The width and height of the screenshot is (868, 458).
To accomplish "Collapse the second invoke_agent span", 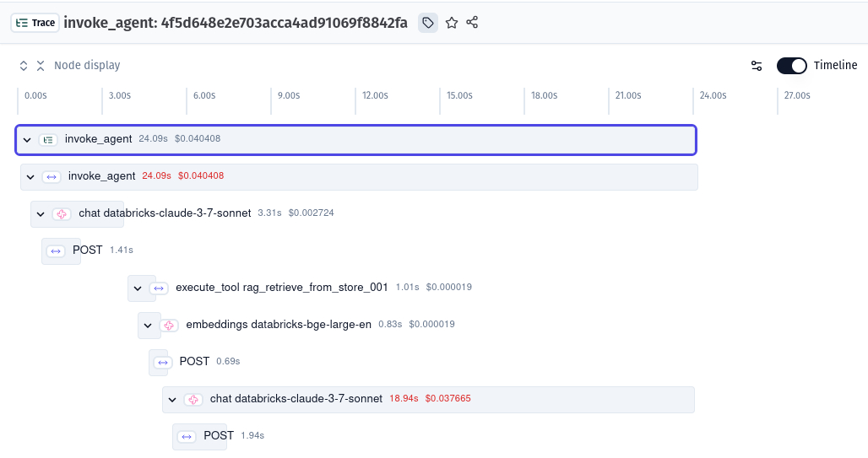I will [30, 177].
